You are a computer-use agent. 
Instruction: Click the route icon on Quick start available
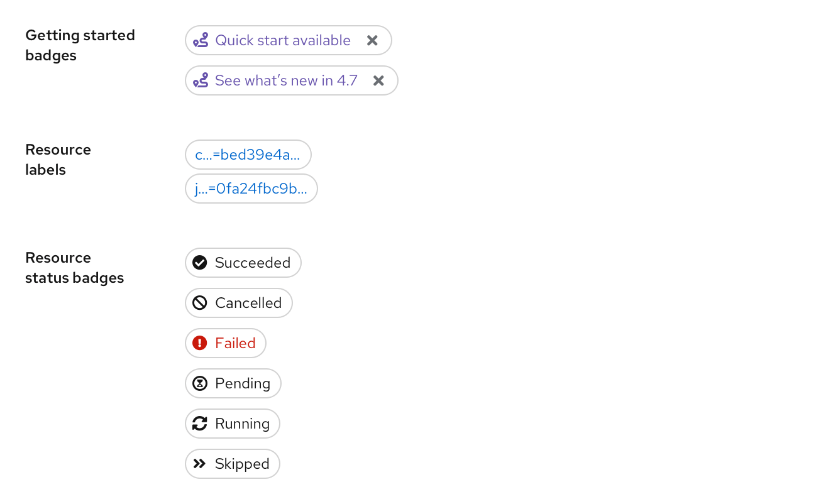201,40
